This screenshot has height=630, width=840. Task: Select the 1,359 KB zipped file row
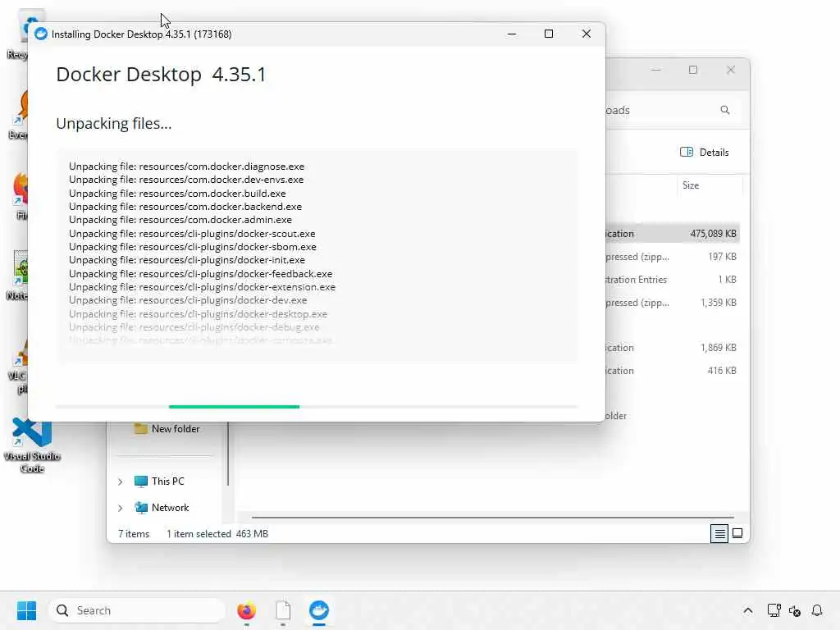coord(673,303)
